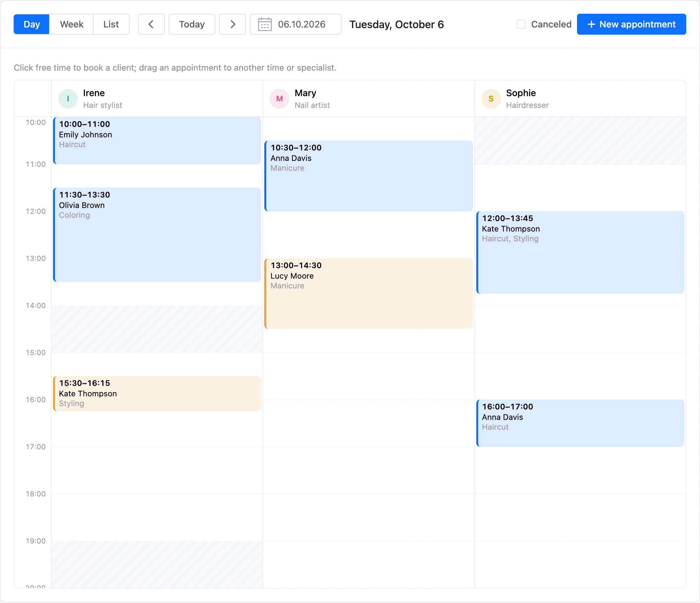Toggle the Canceled checkbox
This screenshot has width=700, height=603.
pos(521,24)
